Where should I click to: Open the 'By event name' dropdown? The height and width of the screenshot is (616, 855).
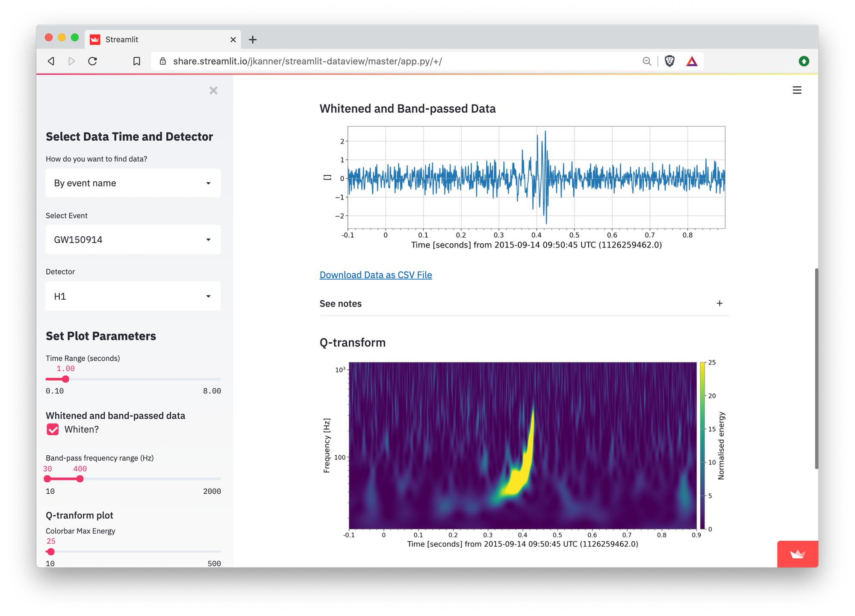pyautogui.click(x=133, y=183)
